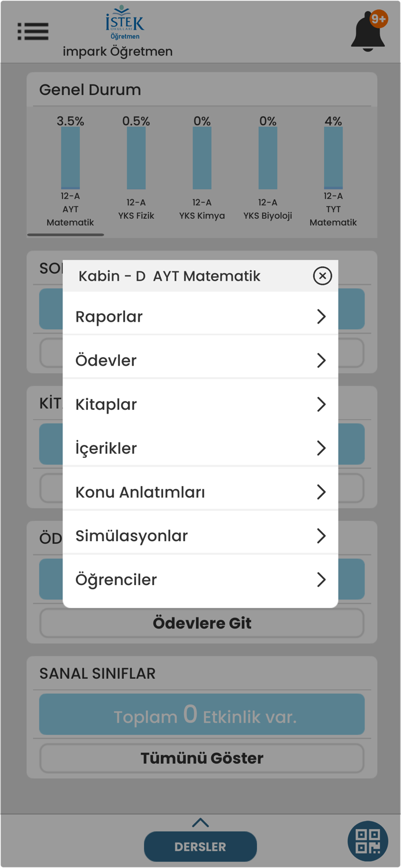Open Konu Anlatımları

(200, 492)
